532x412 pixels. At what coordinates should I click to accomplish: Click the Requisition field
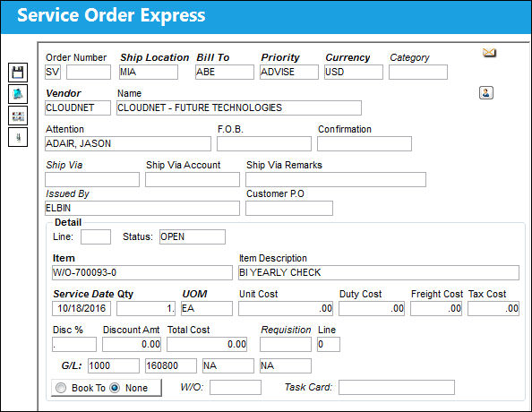pos(286,345)
